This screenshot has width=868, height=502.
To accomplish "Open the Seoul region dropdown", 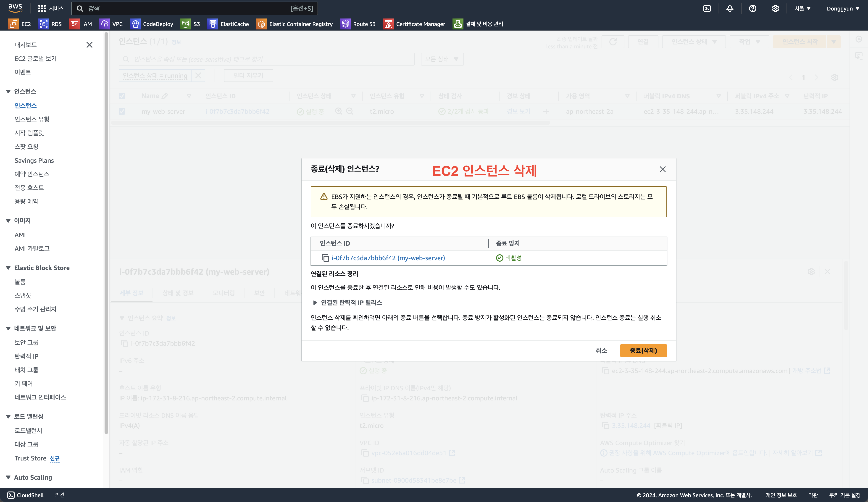I will point(802,9).
